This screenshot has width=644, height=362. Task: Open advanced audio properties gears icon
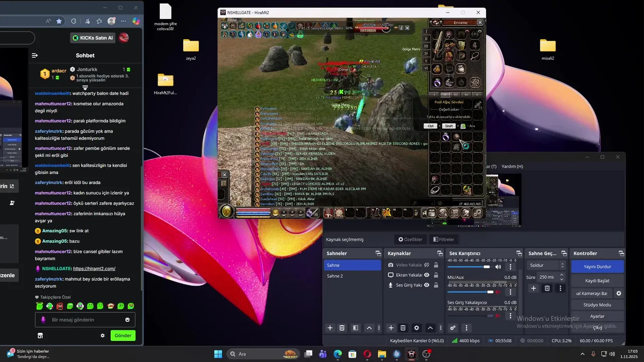click(x=453, y=328)
